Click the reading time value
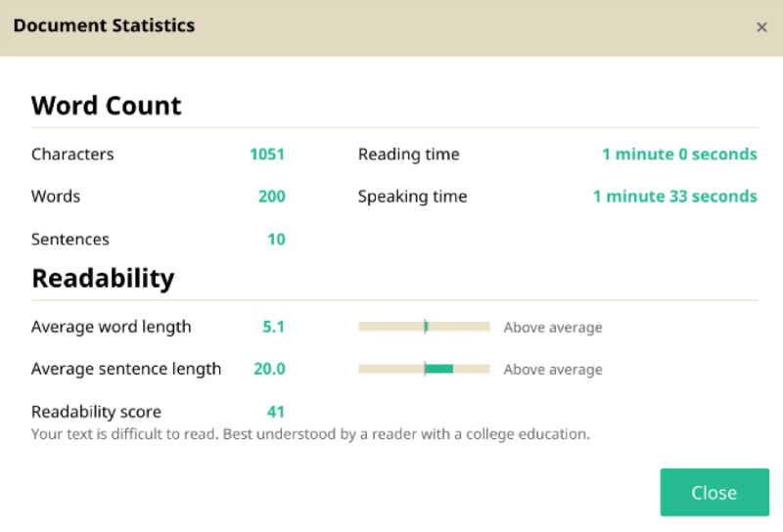Image resolution: width=783 pixels, height=532 pixels. coord(679,155)
